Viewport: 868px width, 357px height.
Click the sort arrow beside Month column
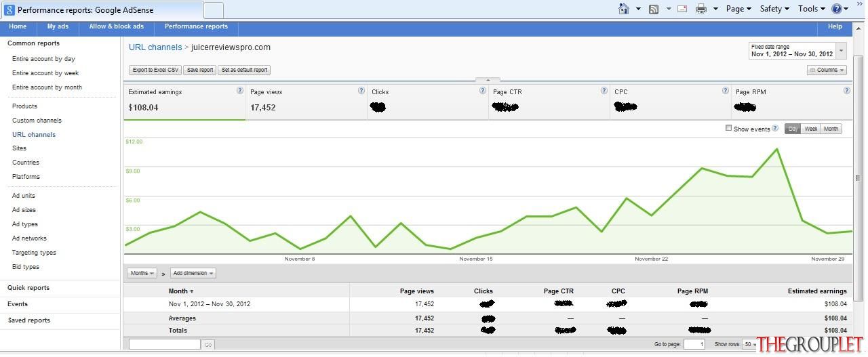(x=192, y=291)
